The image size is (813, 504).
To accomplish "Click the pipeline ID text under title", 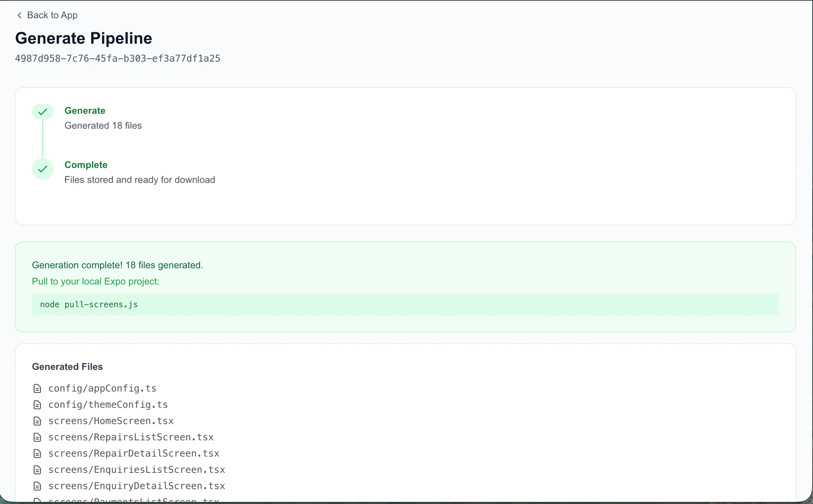I will [118, 59].
